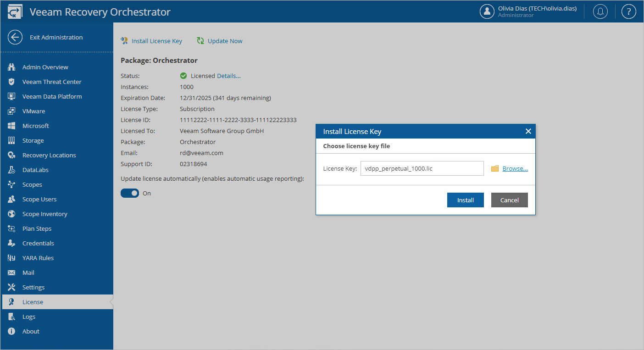Click the Storage sidebar icon

click(x=12, y=140)
